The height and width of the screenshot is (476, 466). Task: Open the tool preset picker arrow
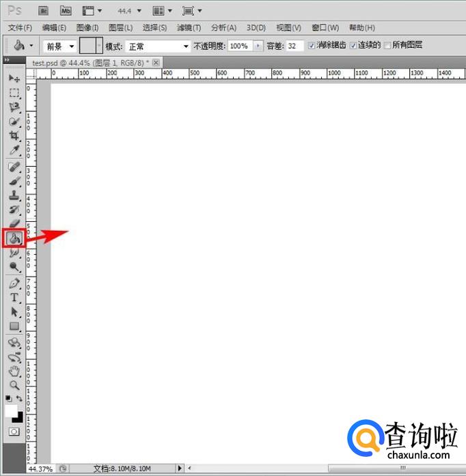(x=31, y=46)
